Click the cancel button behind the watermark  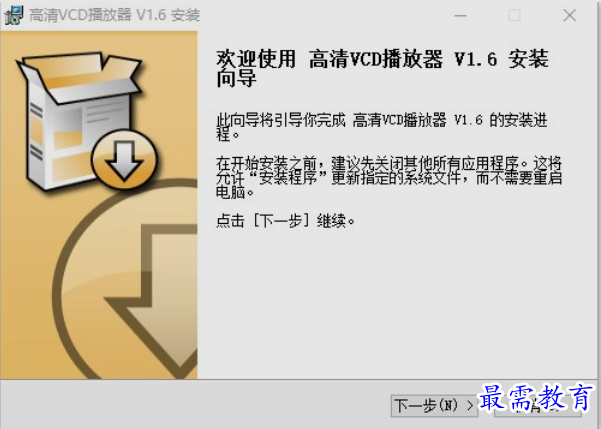coord(538,406)
